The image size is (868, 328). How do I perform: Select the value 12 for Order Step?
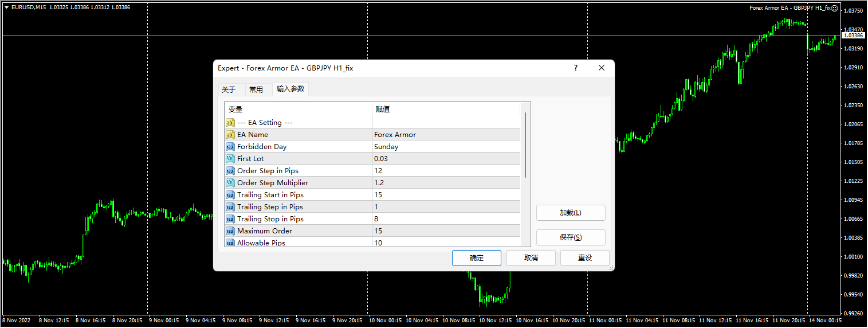446,171
